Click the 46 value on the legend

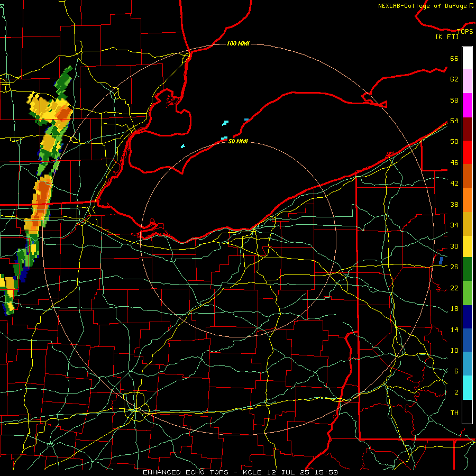[454, 163]
